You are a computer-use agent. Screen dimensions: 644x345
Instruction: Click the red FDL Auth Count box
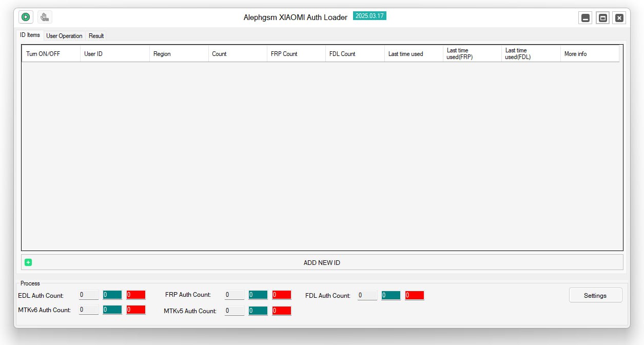[x=415, y=295]
